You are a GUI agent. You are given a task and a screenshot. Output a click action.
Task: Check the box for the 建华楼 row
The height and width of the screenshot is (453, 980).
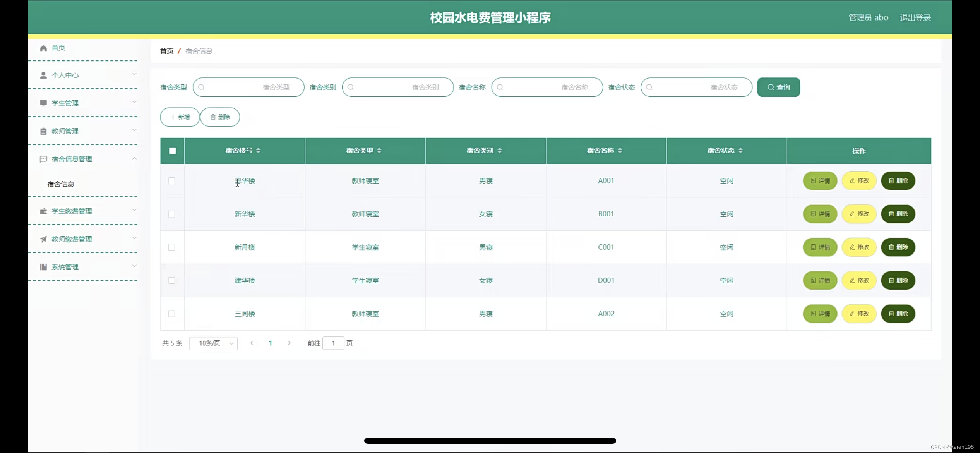[172, 281]
